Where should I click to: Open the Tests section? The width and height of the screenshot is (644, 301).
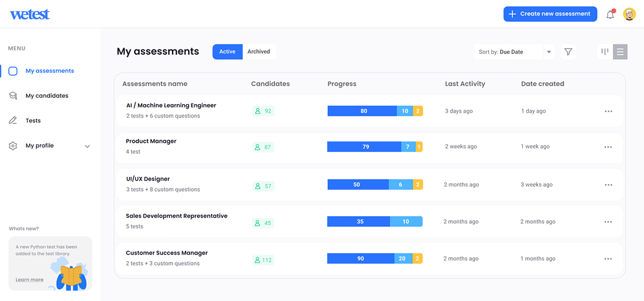point(33,120)
